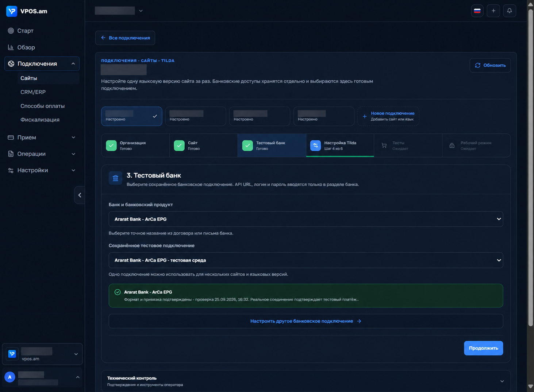Click the green check icon for Организация
The height and width of the screenshot is (392, 534).
click(x=111, y=145)
